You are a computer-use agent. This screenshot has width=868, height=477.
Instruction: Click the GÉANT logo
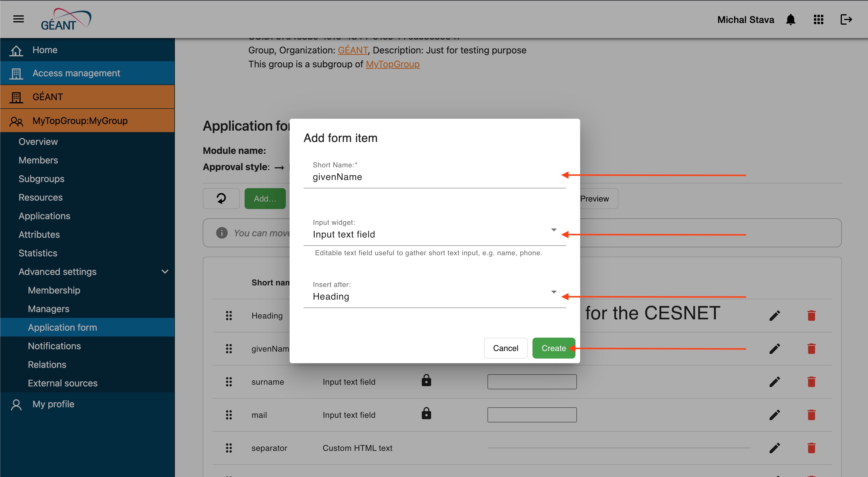tap(66, 19)
